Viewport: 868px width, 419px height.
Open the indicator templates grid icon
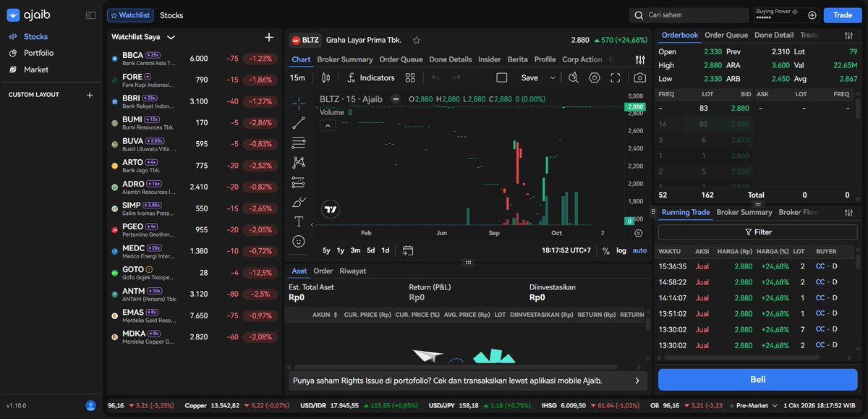click(410, 77)
